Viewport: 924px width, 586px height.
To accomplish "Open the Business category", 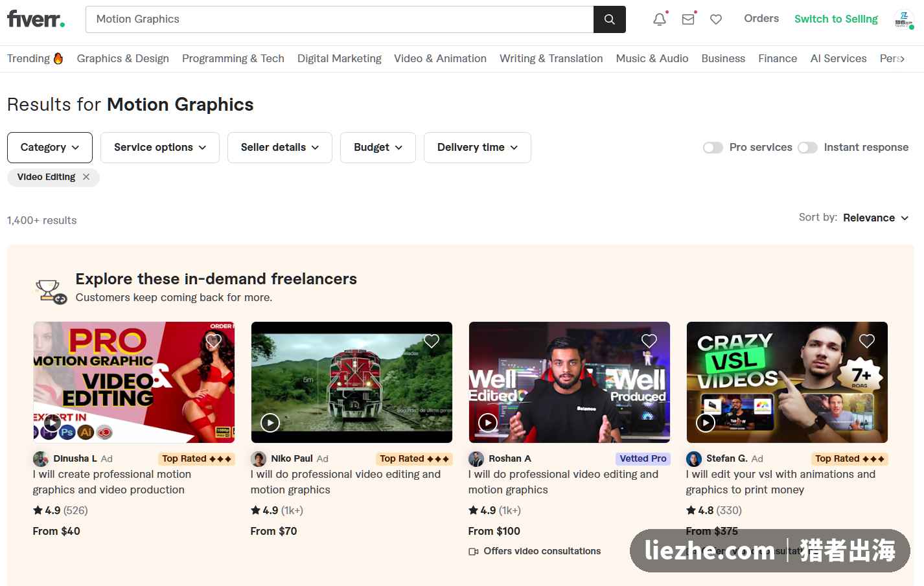I will tap(723, 58).
